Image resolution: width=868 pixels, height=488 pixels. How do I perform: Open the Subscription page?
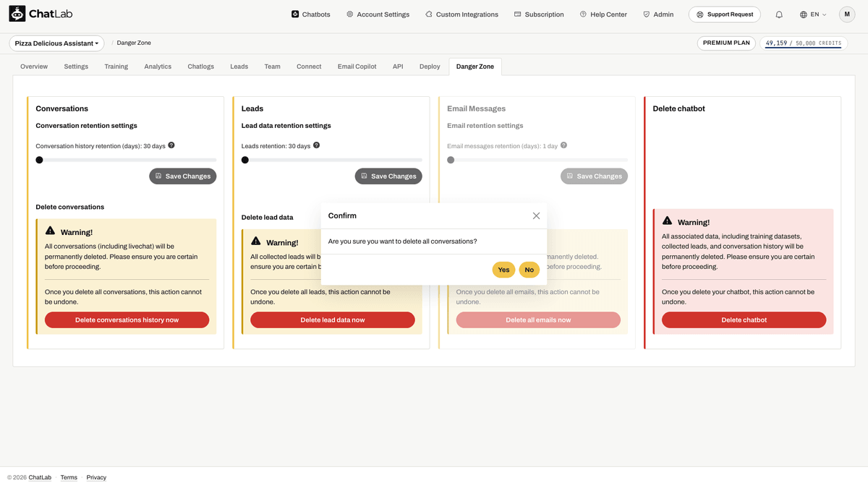pos(539,14)
